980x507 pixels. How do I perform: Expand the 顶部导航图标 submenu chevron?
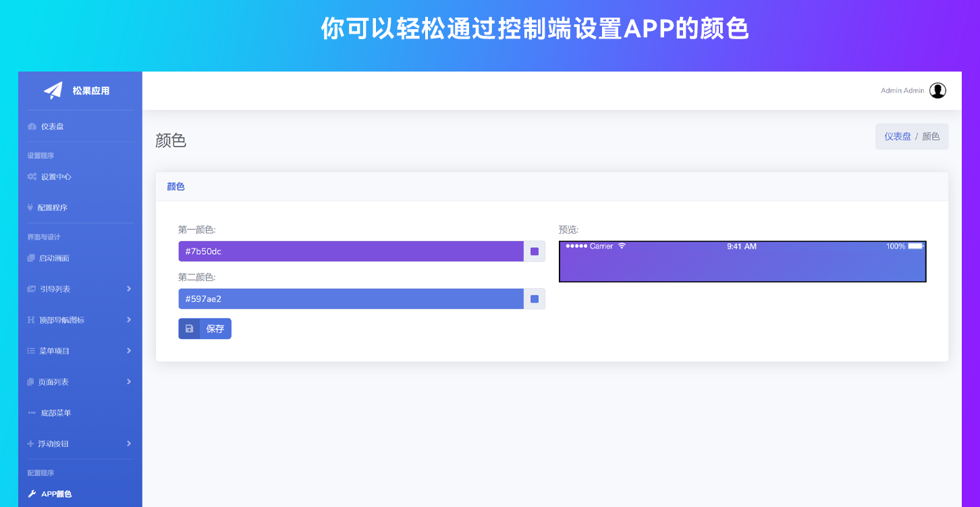coord(129,320)
